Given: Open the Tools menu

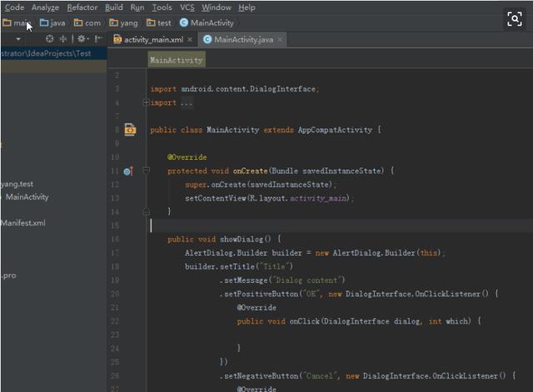Looking at the screenshot, I should point(162,7).
